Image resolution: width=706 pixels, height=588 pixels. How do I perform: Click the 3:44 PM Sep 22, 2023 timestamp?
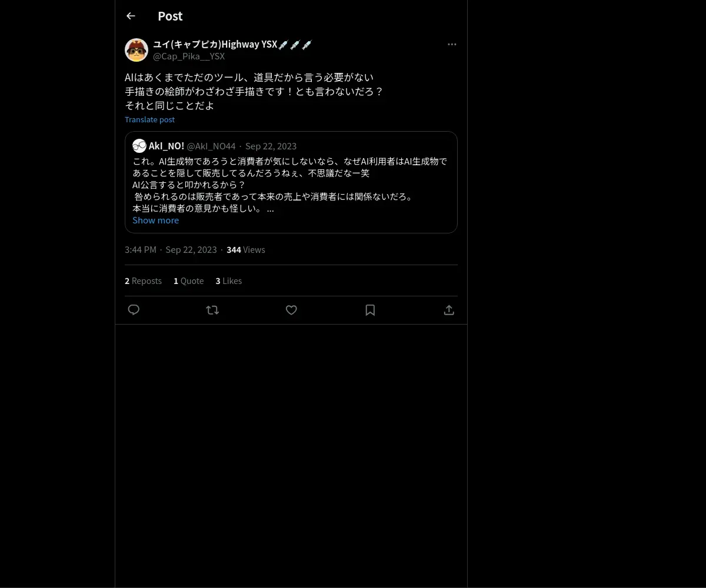171,250
